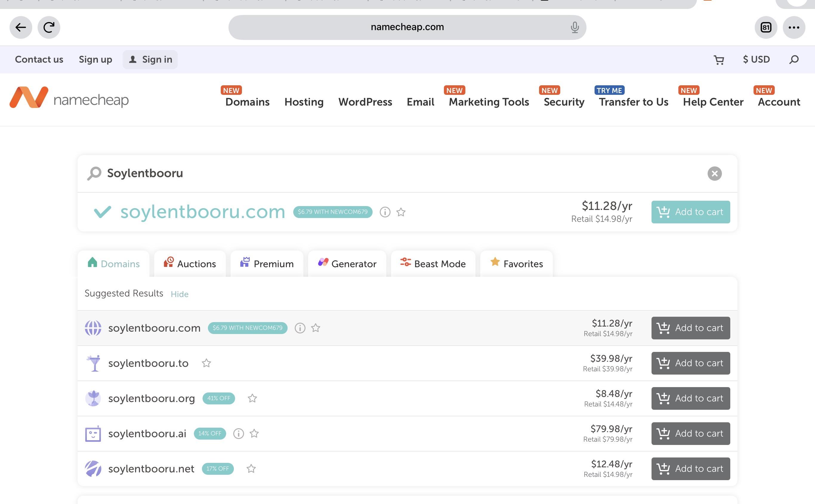Click the Namecheap logo
This screenshot has height=504, width=815.
pyautogui.click(x=69, y=97)
